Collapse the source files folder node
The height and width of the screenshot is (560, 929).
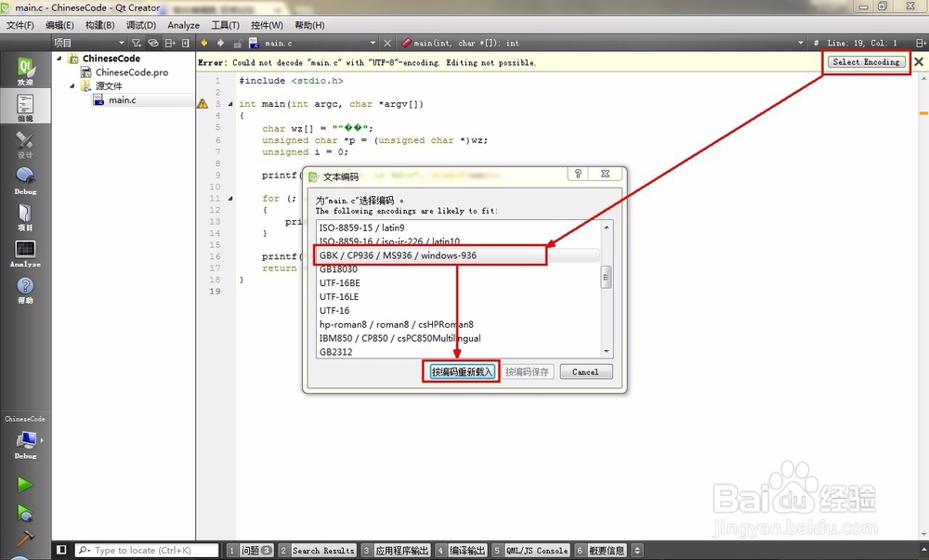click(72, 85)
